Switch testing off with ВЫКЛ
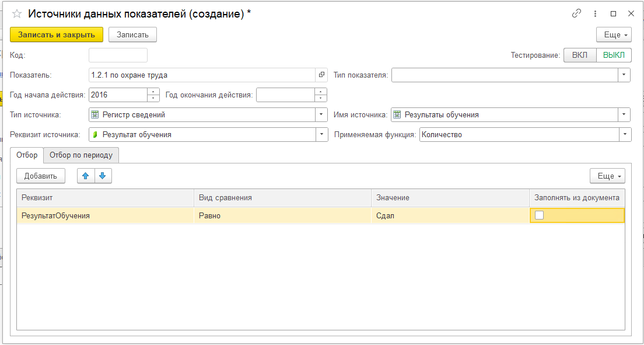644x345 pixels. (614, 55)
